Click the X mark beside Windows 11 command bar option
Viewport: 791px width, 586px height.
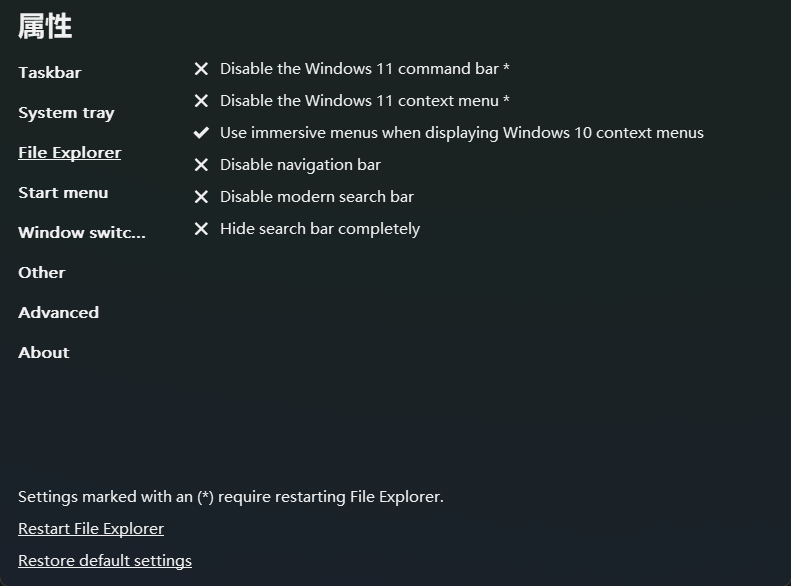(201, 69)
